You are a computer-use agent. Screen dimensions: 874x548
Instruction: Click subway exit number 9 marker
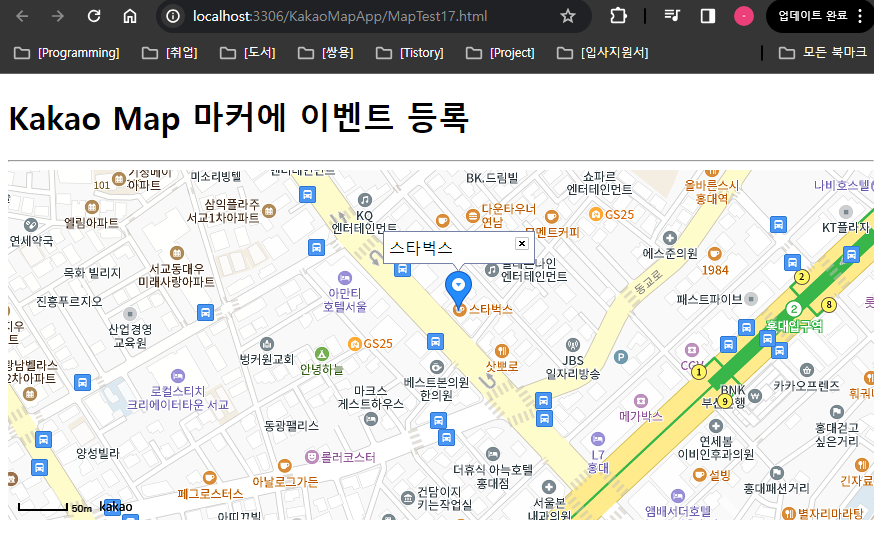click(x=725, y=401)
